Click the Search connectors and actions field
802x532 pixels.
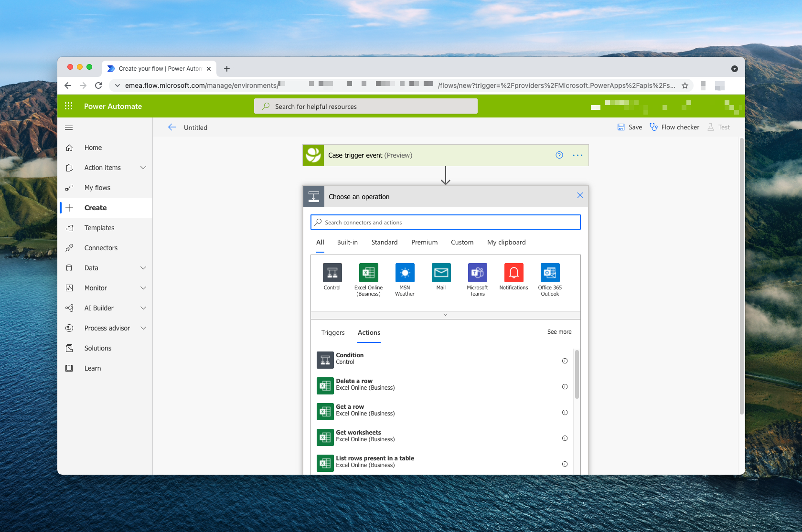[445, 222]
